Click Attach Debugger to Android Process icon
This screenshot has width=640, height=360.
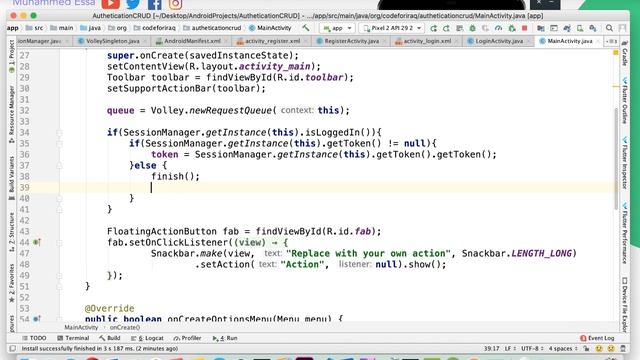(512, 28)
